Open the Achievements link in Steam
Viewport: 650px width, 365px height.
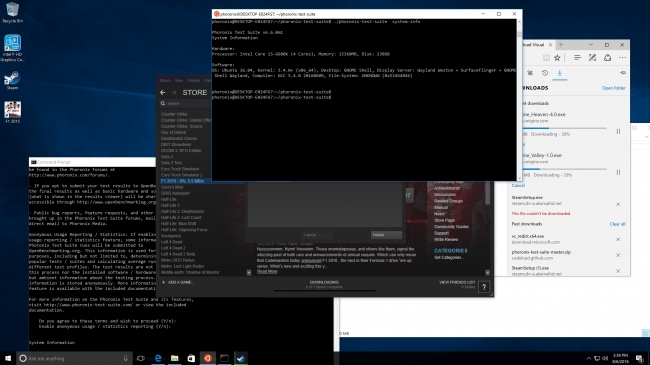447,188
